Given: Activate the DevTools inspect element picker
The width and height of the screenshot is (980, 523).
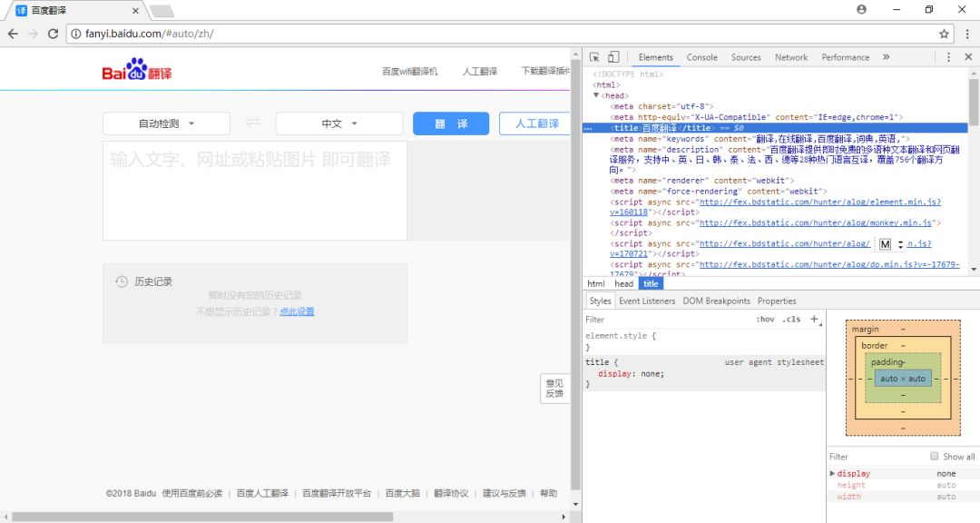Looking at the screenshot, I should [x=594, y=57].
